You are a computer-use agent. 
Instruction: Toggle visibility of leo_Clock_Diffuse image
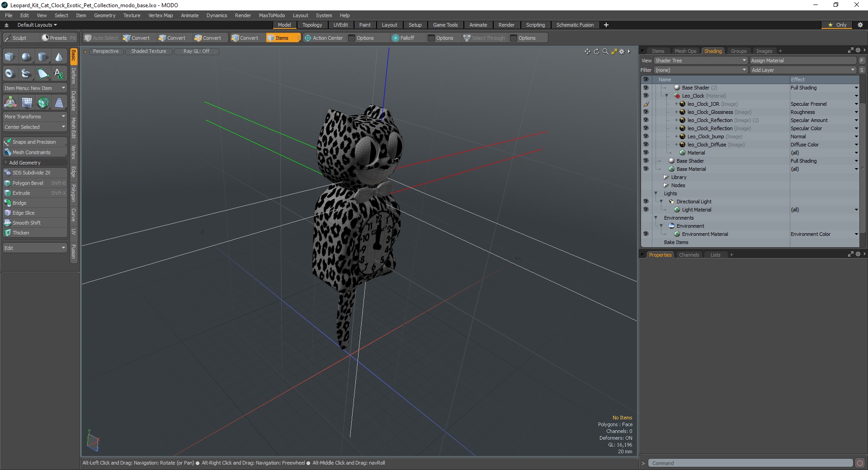pos(646,145)
